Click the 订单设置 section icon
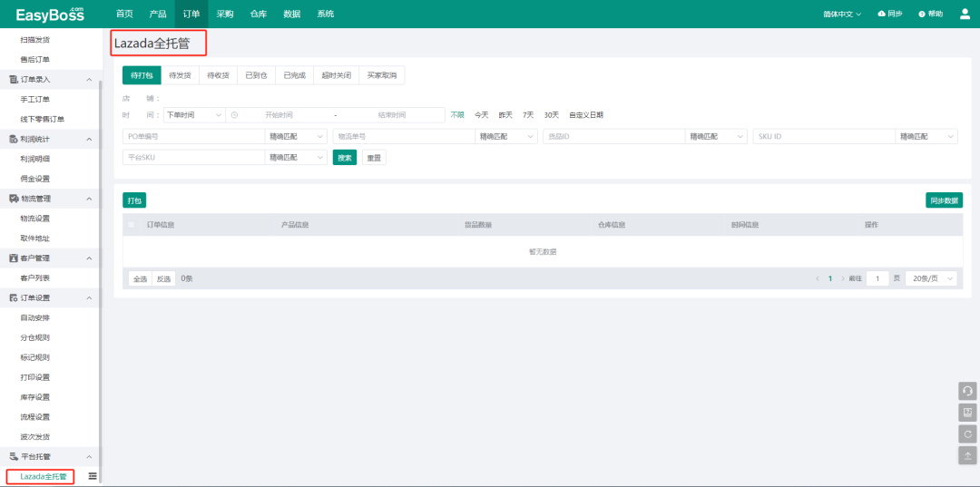980x487 pixels. (x=13, y=297)
